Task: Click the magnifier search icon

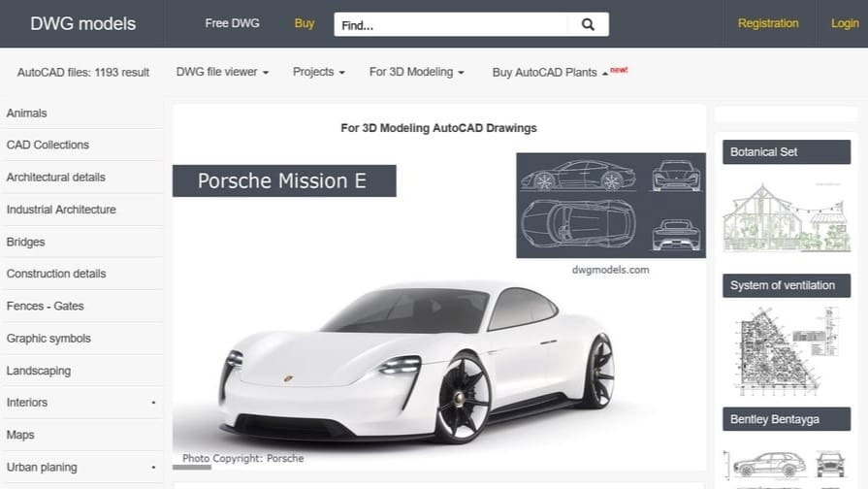Action: tap(588, 24)
